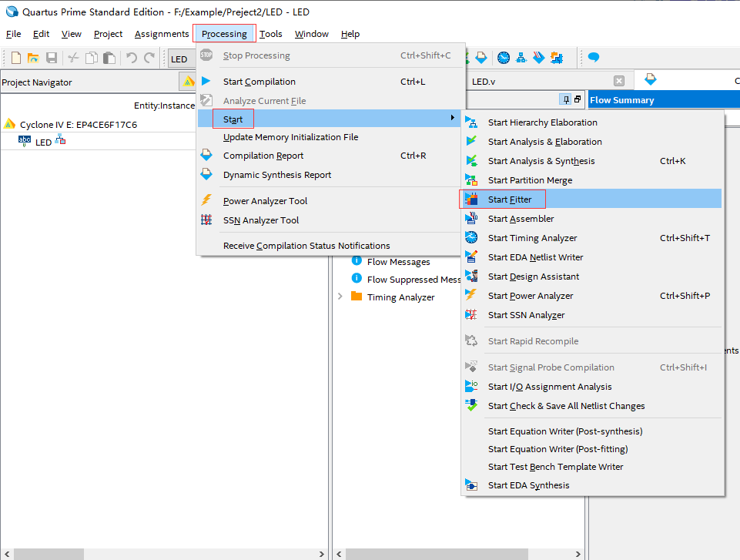Viewport: 740px width, 560px height.
Task: Click the LED project dropdown in toolbar
Action: tap(182, 59)
